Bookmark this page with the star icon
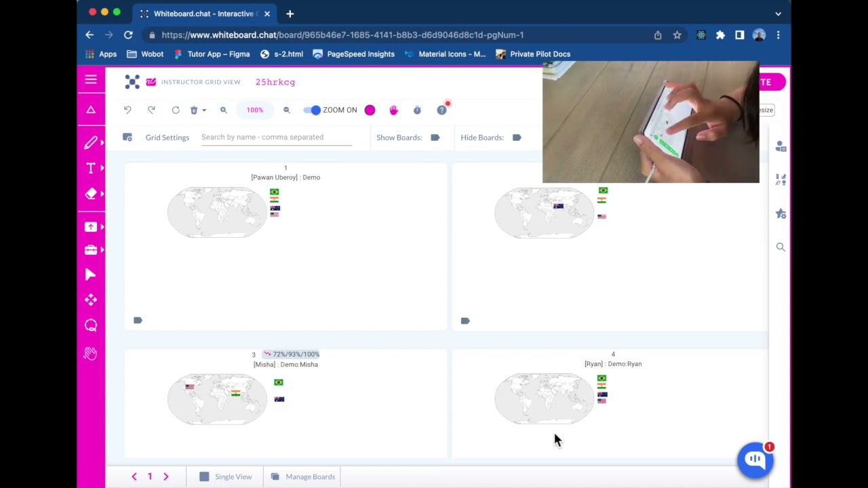 point(677,35)
